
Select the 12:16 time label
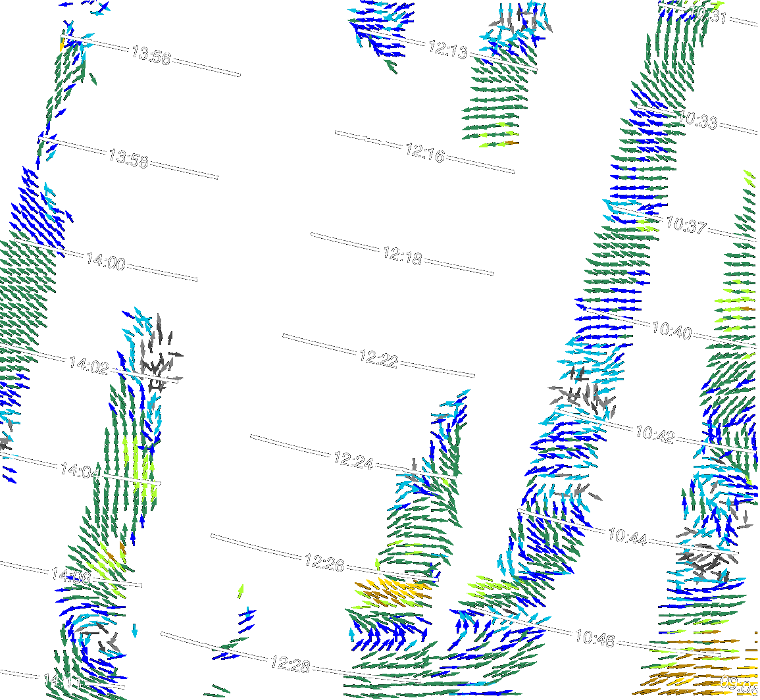pyautogui.click(x=424, y=152)
